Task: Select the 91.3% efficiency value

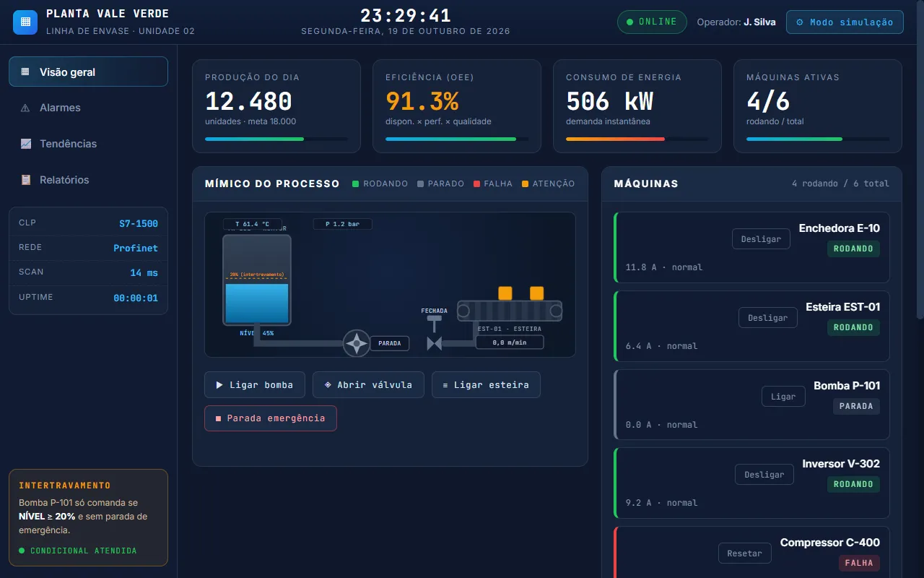Action: (x=422, y=101)
